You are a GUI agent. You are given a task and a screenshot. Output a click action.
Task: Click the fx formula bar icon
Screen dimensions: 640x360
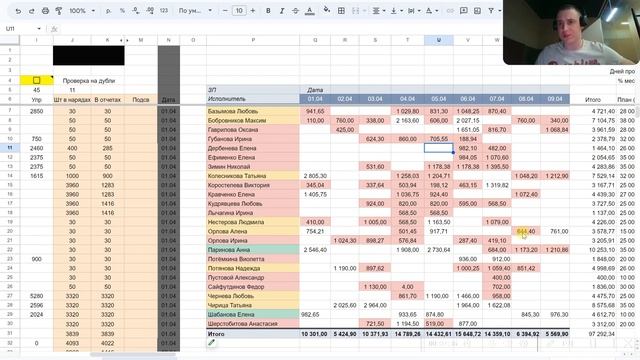[x=53, y=29]
